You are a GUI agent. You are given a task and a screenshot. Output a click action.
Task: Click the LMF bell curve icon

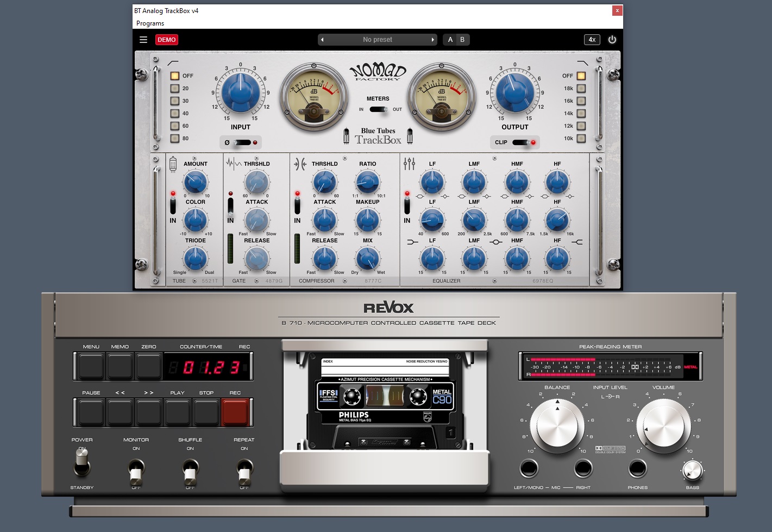pyautogui.click(x=495, y=242)
